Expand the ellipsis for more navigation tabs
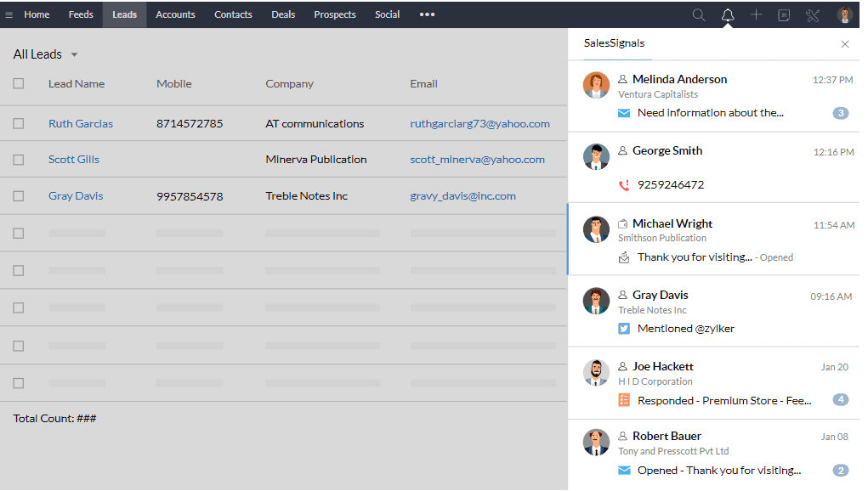 427,14
